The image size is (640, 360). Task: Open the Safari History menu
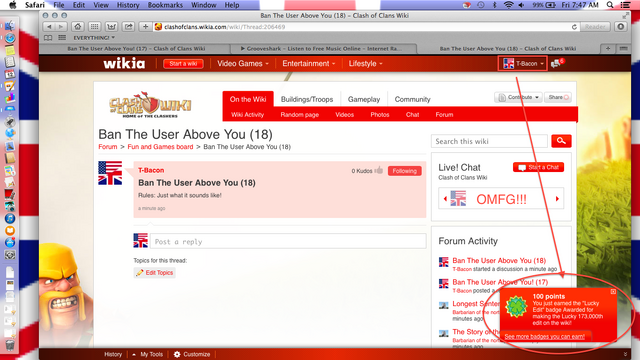point(128,5)
